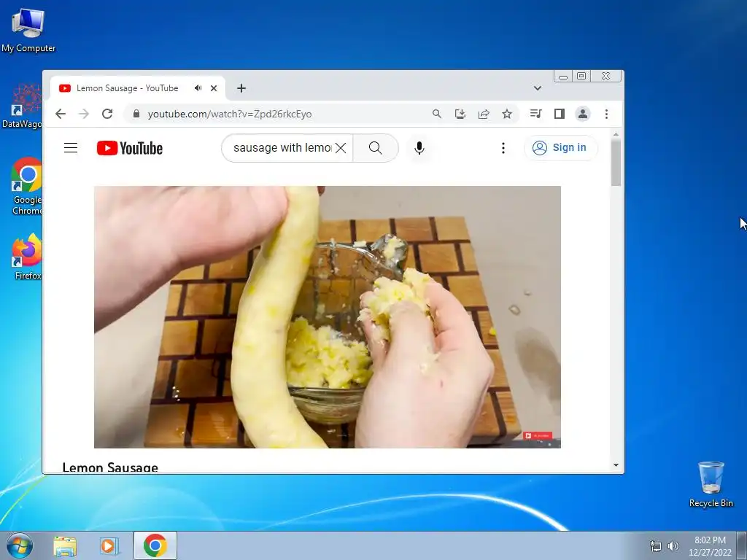Select the Recycle Bin icon
This screenshot has width=747, height=560.
(711, 484)
